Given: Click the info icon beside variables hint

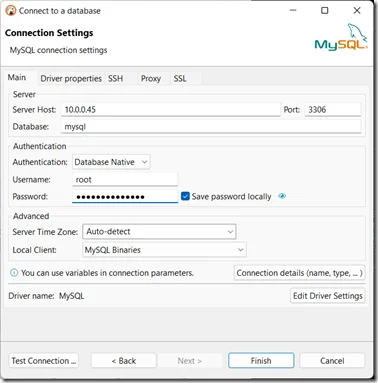Looking at the screenshot, I should tap(14, 273).
